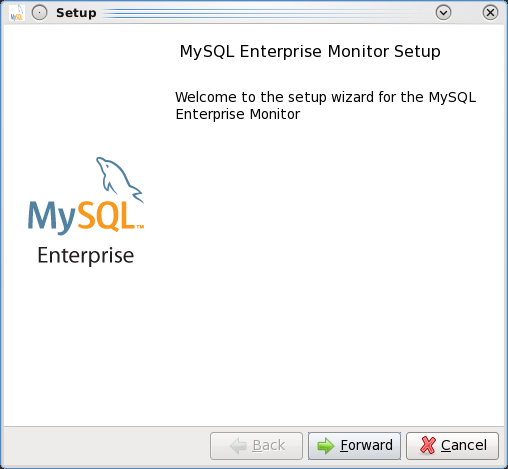Open the round window menu button beside Setup

(39, 13)
